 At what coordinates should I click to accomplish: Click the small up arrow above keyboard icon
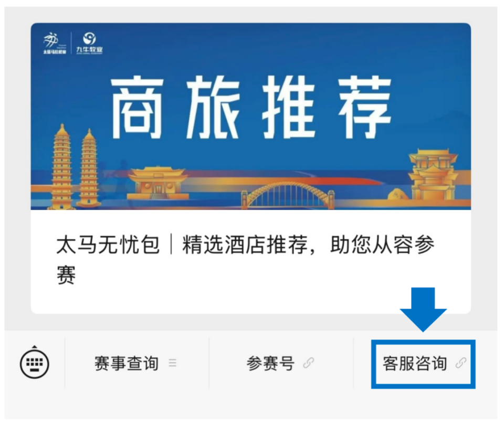(x=35, y=347)
